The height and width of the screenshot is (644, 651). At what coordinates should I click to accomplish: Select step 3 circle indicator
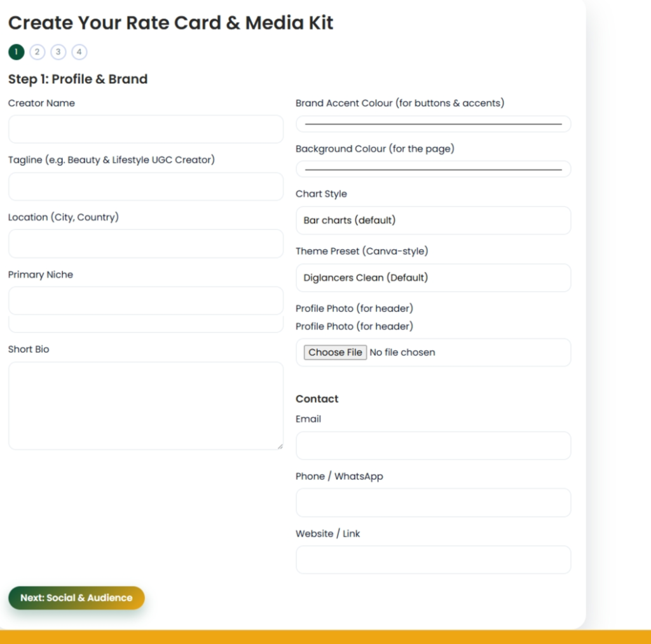point(58,52)
